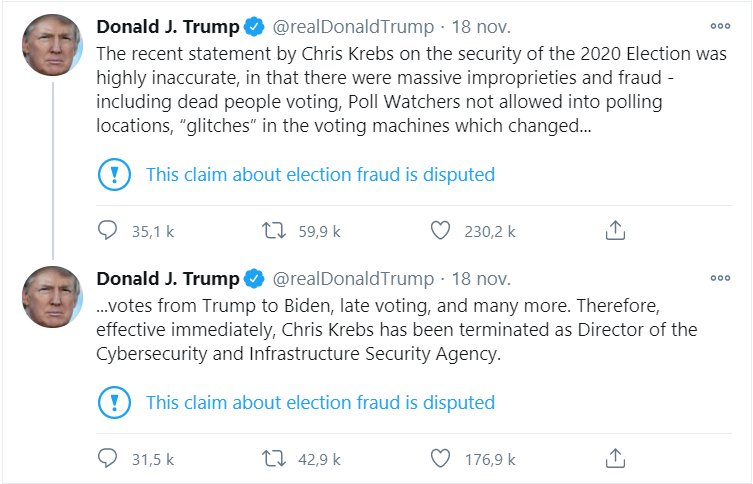
Task: Click the exclamation icon under first tweet
Action: [x=115, y=175]
